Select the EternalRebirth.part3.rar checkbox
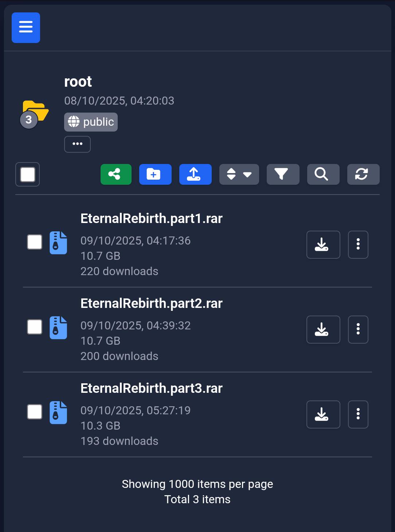Screen dimensions: 395x532 pos(35,412)
